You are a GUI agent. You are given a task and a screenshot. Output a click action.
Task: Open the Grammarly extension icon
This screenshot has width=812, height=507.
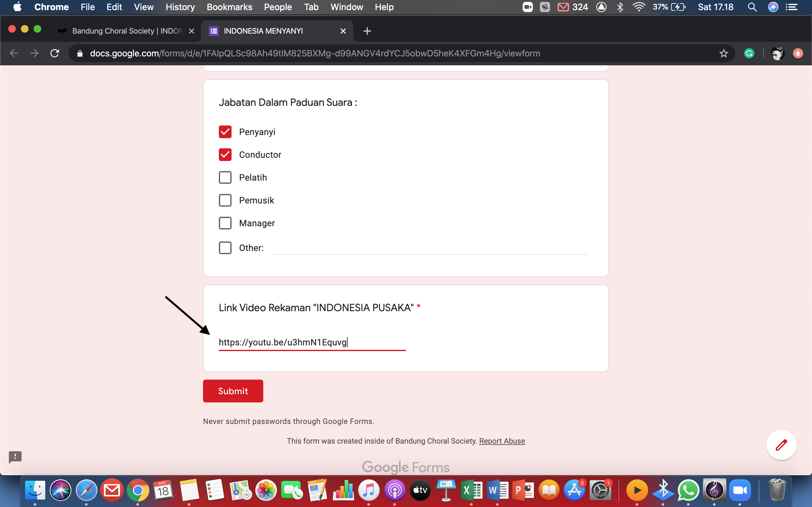pos(749,53)
